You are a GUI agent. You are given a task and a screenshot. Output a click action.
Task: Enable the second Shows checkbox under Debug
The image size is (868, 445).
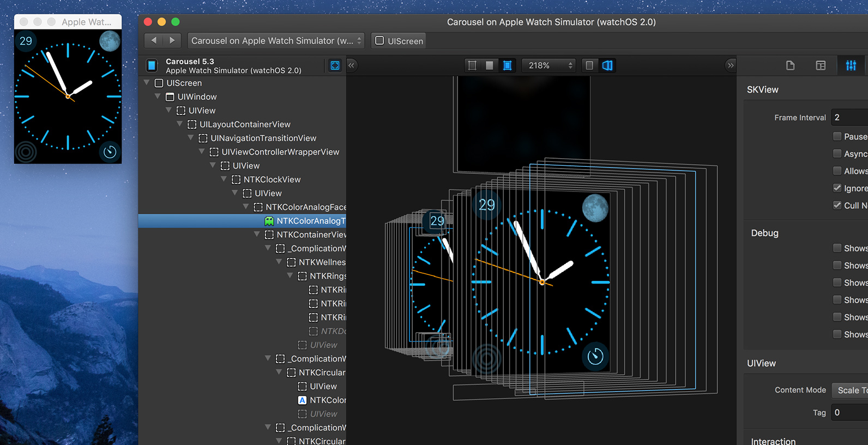pos(837,265)
